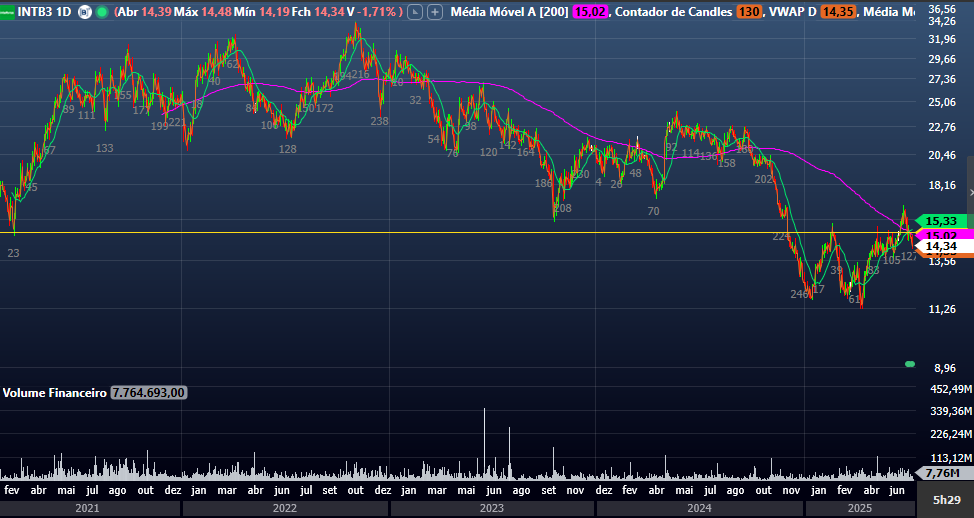Viewport: 974px width, 518px height.
Task: Select the white 14,34 last price tag
Action: click(x=941, y=246)
